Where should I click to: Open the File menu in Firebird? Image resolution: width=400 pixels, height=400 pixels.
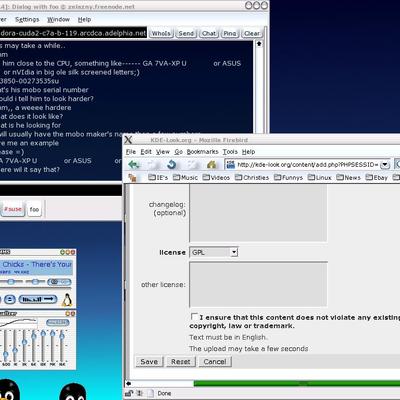[131, 152]
